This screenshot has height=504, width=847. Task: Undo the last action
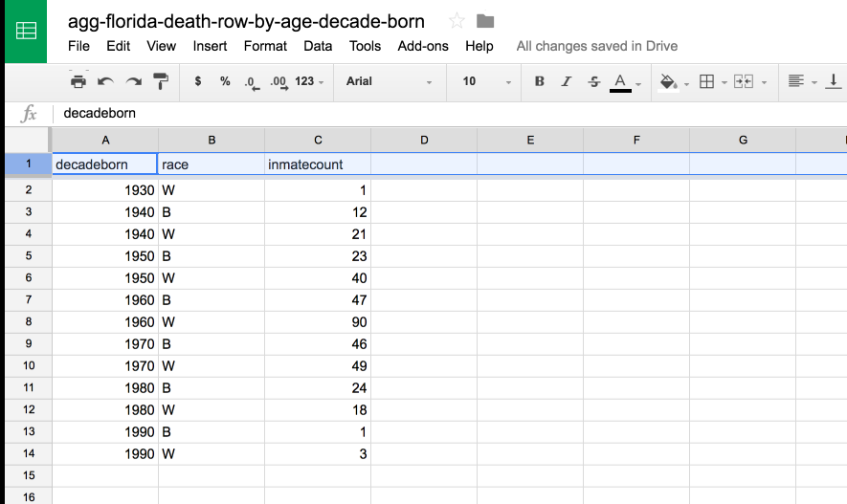(x=105, y=81)
